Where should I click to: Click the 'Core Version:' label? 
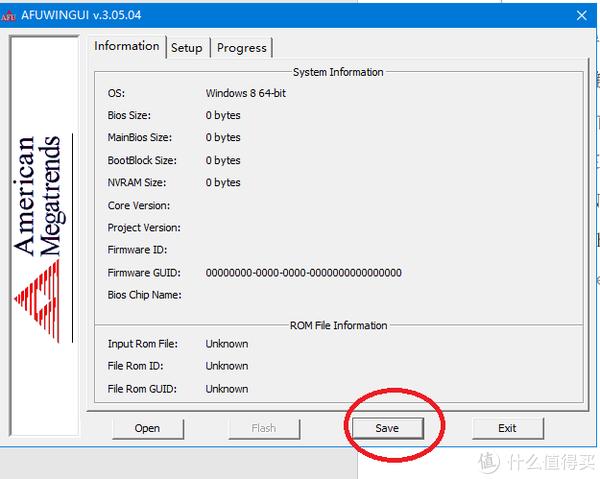(139, 205)
